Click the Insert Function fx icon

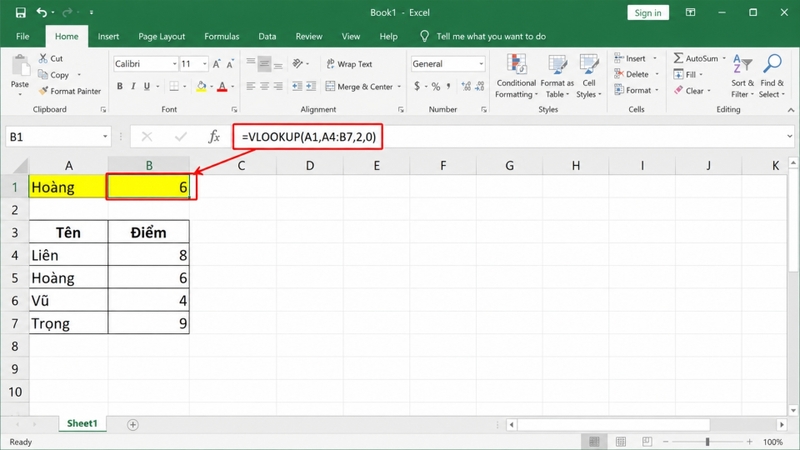(214, 137)
